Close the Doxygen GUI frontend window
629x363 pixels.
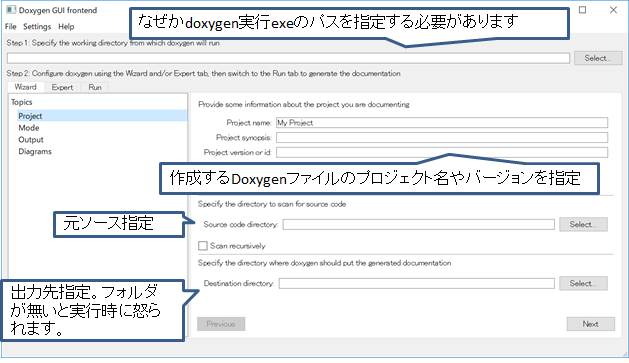click(613, 10)
